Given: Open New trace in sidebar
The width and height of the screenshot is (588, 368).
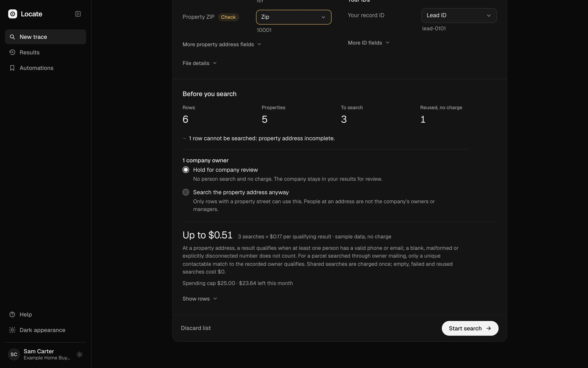Looking at the screenshot, I should [x=46, y=37].
